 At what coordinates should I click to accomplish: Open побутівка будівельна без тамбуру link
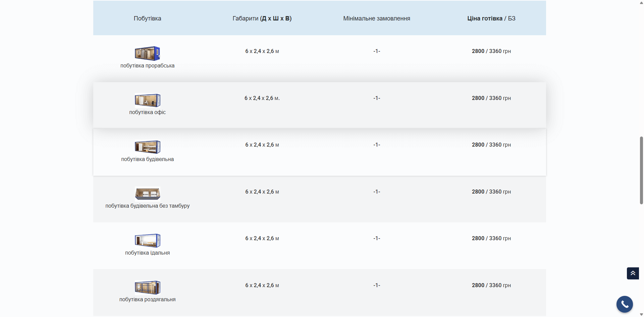[147, 206]
